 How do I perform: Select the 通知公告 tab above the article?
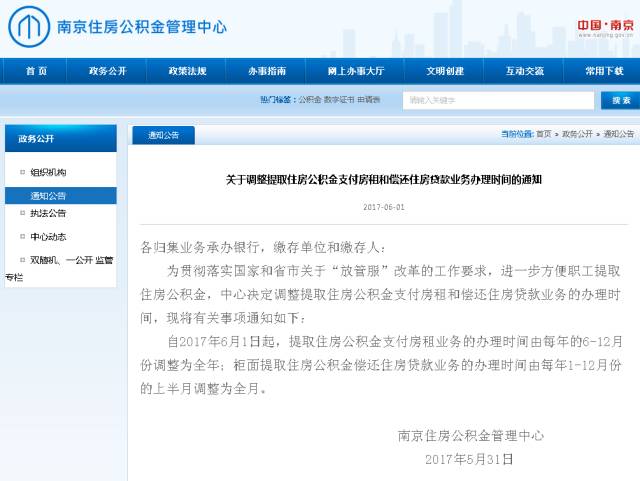(163, 135)
